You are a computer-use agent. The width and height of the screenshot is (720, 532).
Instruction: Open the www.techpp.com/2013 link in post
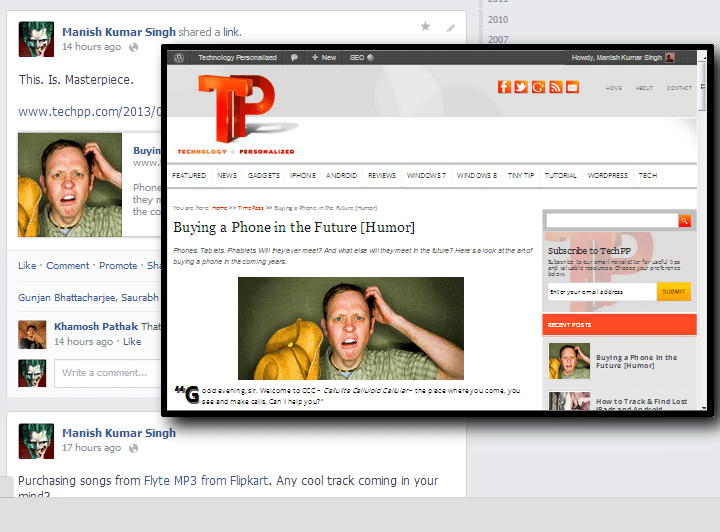(x=90, y=112)
